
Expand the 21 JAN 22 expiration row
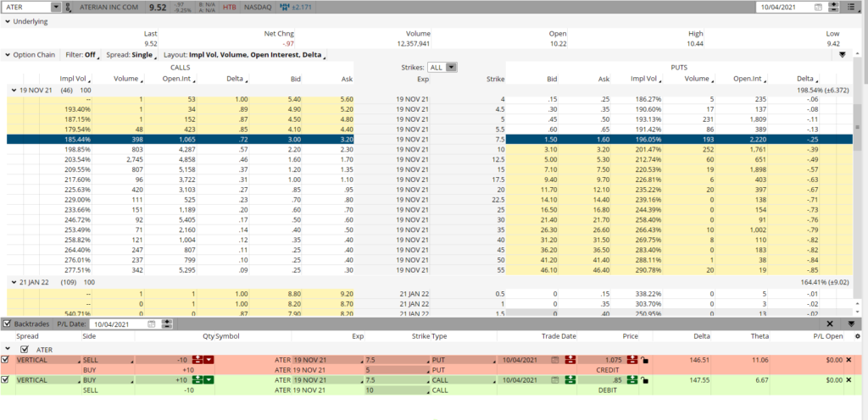point(14,281)
